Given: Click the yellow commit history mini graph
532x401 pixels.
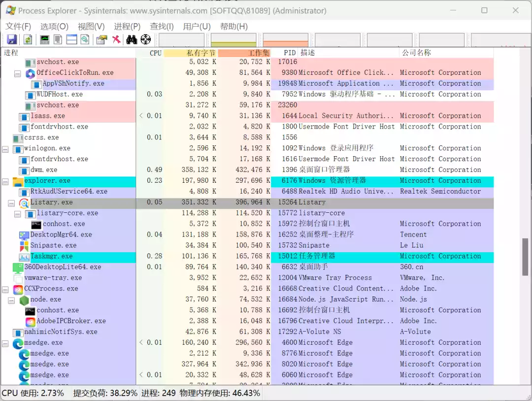Looking at the screenshot, I should [x=233, y=40].
